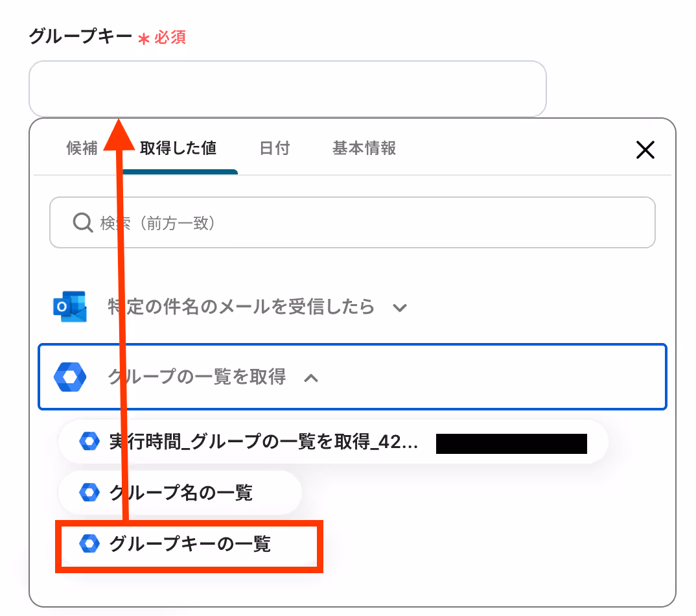
Task: Choose the グループ名の一覧 value
Action: pos(180,493)
